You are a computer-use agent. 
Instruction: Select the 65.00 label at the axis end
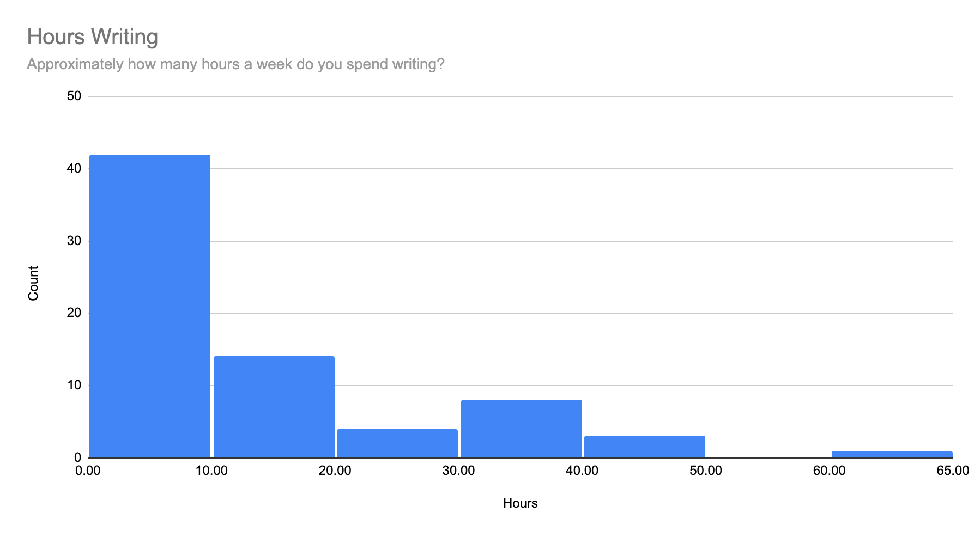coord(953,471)
